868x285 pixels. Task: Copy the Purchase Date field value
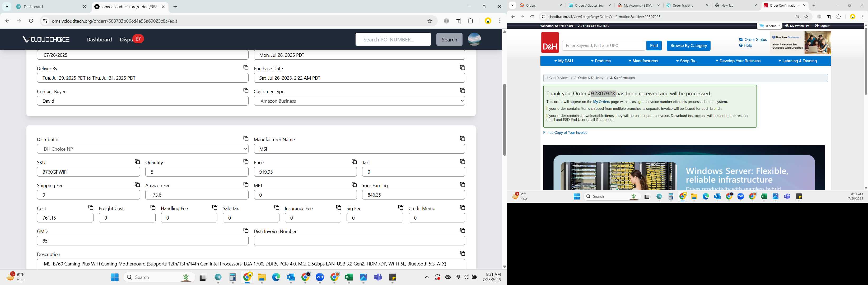tap(462, 68)
